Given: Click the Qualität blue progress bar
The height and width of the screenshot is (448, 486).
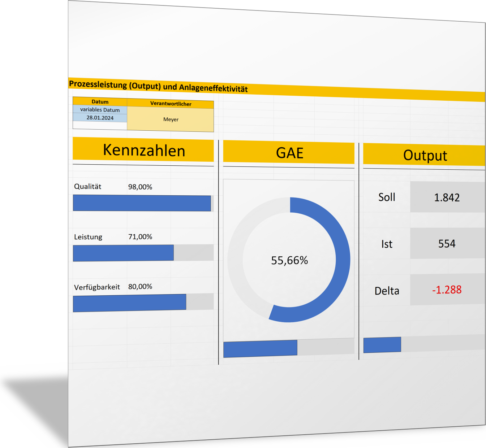Looking at the screenshot, I should pos(142,203).
